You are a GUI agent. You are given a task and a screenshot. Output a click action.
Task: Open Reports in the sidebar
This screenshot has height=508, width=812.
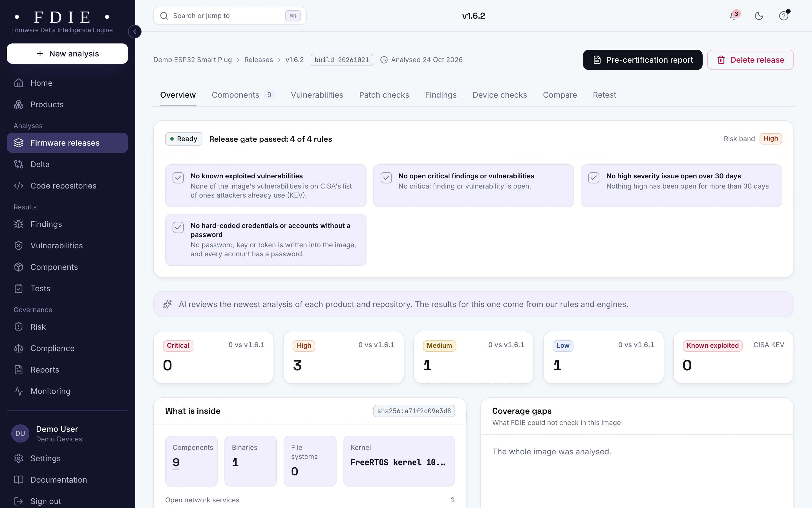tap(67, 370)
